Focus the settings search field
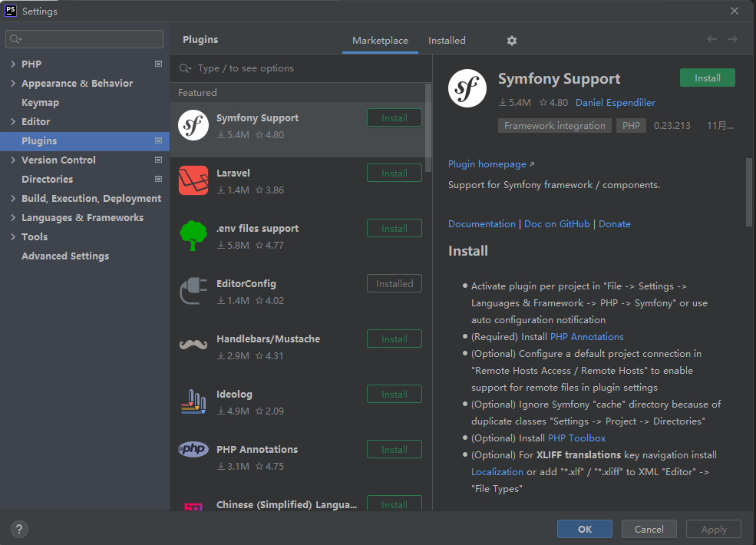This screenshot has width=756, height=545. point(84,39)
